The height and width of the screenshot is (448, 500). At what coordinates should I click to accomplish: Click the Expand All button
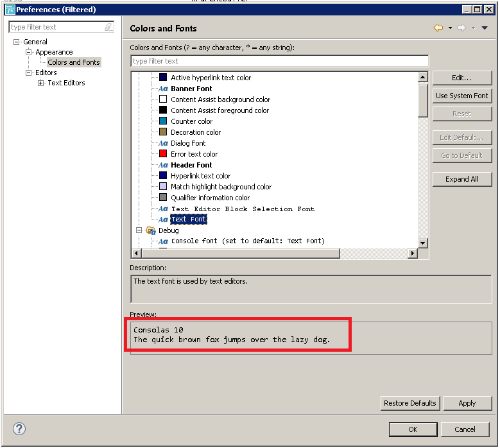click(x=461, y=179)
